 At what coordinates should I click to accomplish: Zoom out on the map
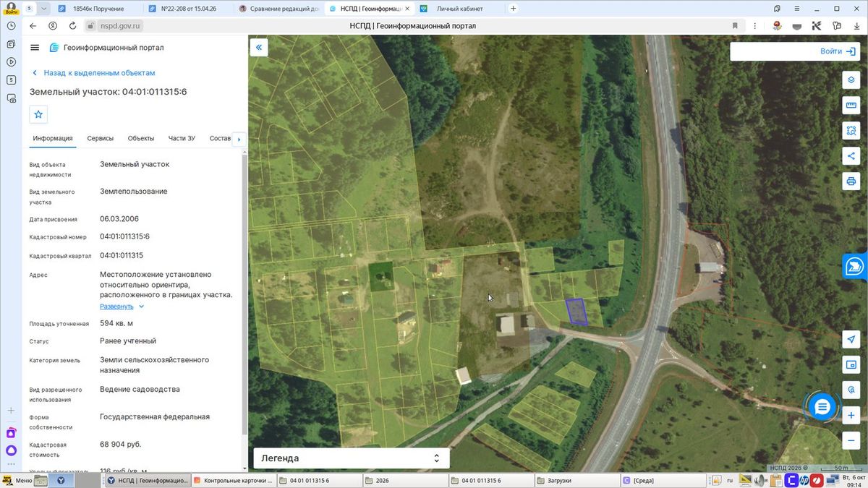[x=851, y=440]
